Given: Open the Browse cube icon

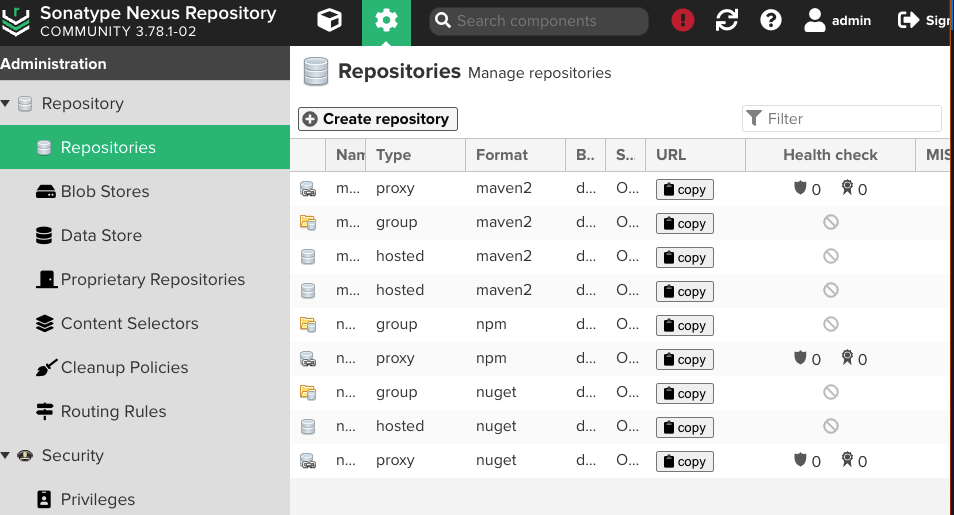Looking at the screenshot, I should 329,21.
